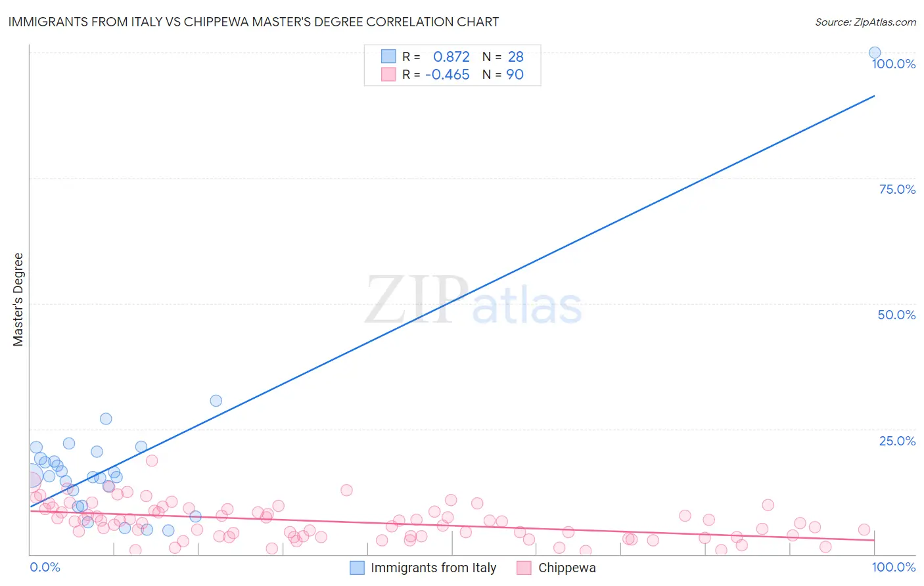Click the pink swatch in the top legend

pos(388,74)
